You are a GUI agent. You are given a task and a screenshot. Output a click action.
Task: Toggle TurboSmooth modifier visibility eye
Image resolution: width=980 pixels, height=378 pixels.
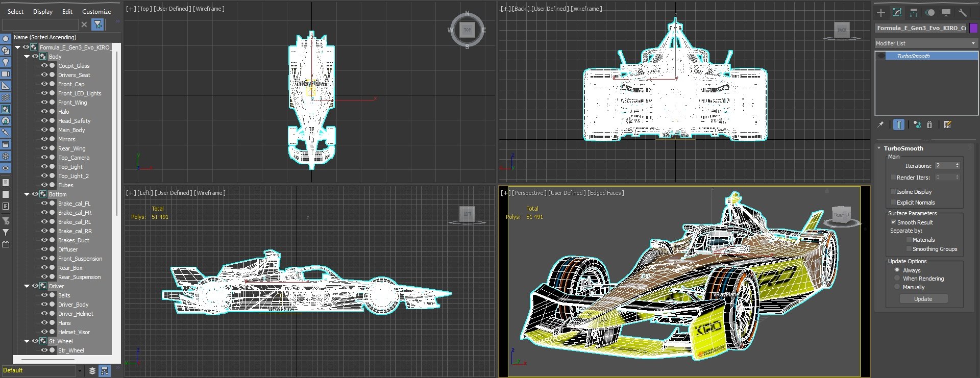coord(881,56)
